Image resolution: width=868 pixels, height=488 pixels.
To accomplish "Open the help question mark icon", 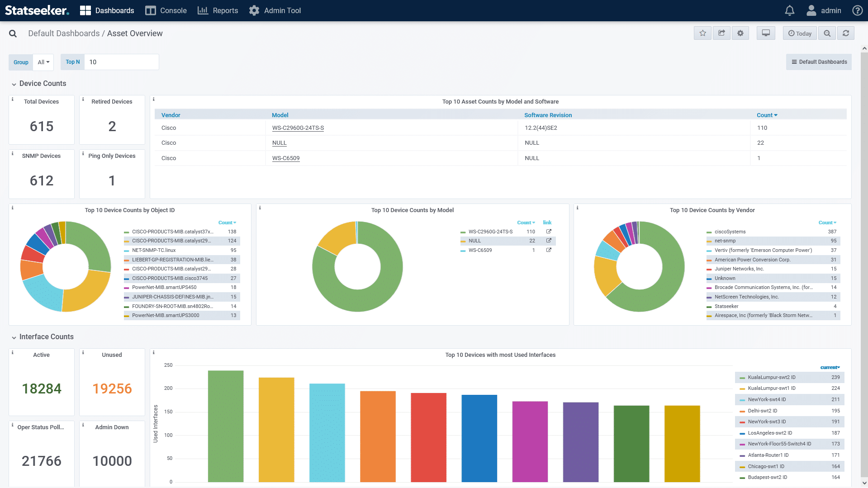I will coord(857,10).
